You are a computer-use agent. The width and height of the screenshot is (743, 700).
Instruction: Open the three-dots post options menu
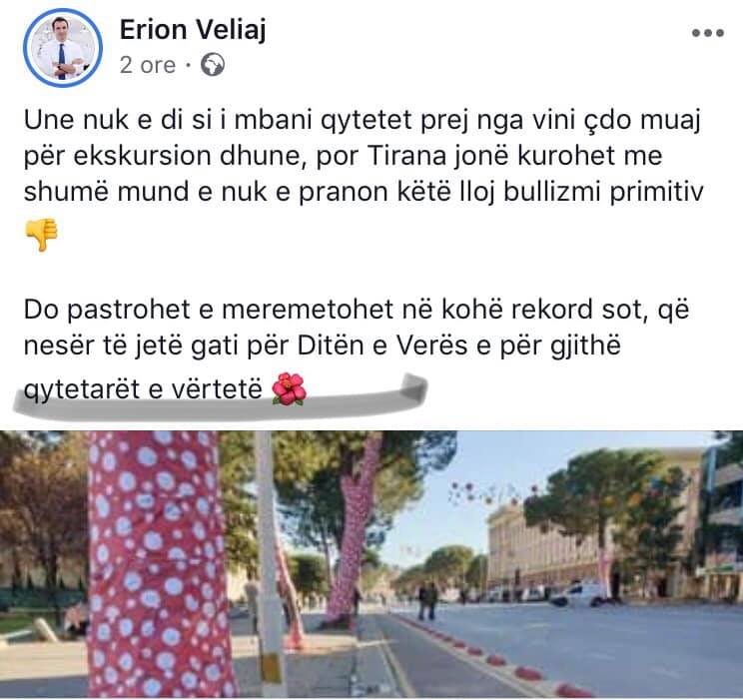click(x=707, y=33)
